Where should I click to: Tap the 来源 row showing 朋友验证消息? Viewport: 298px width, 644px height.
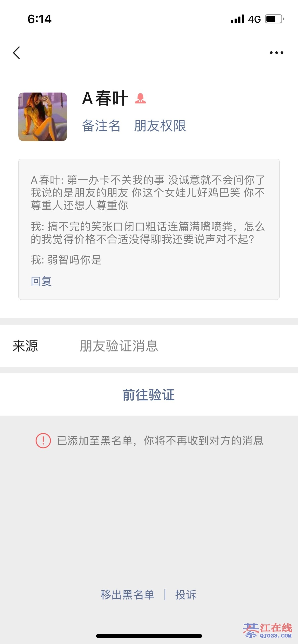click(149, 346)
